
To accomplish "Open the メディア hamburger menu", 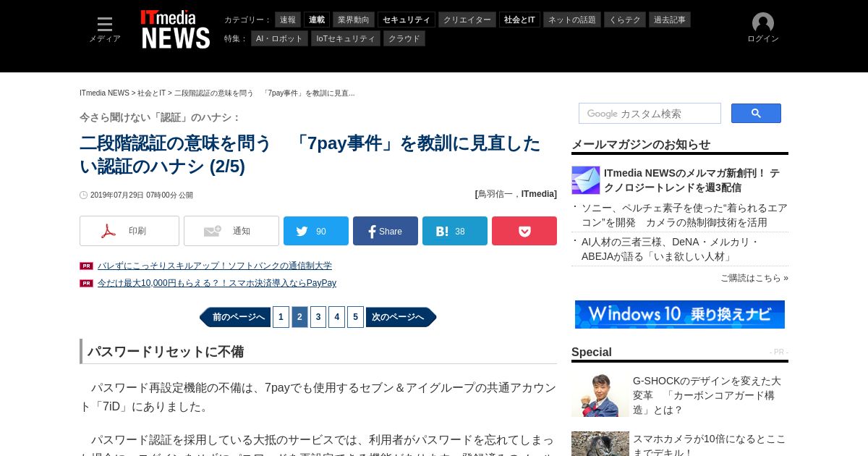I will [105, 30].
